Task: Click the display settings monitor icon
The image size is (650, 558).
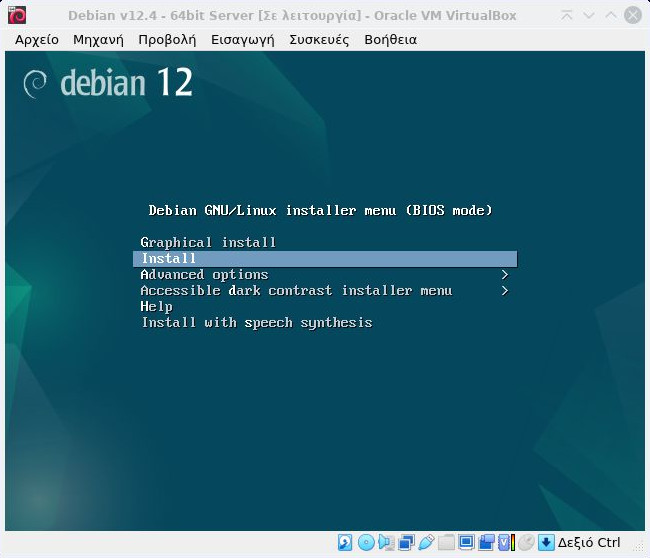Action: tap(466, 543)
